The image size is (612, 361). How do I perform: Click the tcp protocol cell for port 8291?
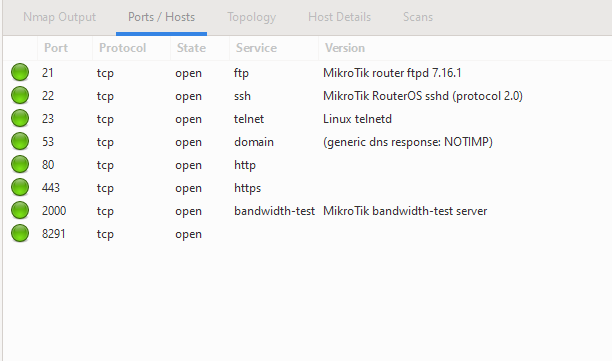click(x=105, y=234)
